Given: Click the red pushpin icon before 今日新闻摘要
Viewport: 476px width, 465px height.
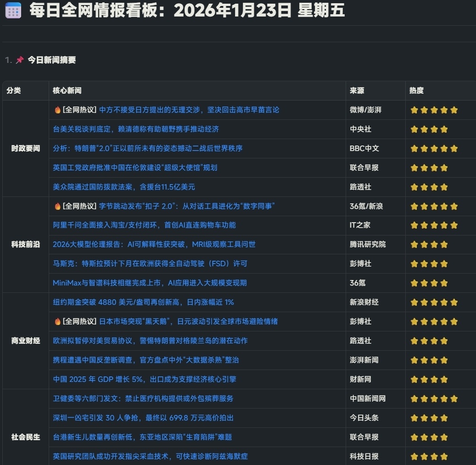Looking at the screenshot, I should click(20, 60).
